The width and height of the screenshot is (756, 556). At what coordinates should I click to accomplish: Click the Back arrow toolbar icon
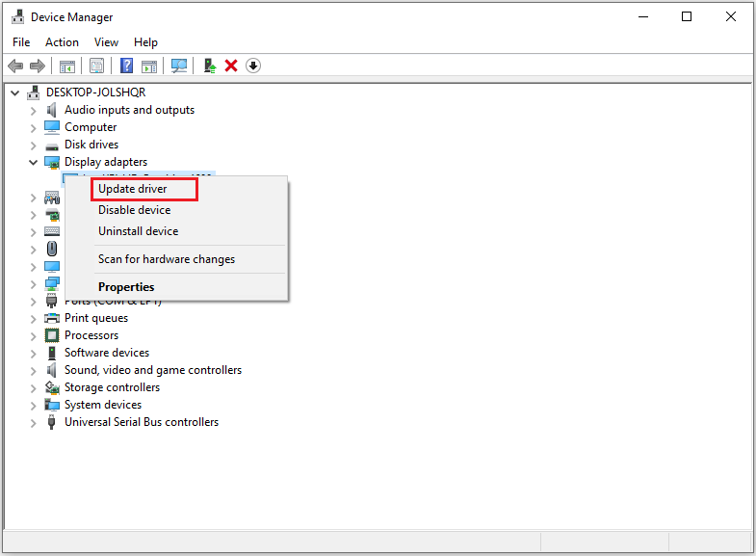[x=15, y=66]
